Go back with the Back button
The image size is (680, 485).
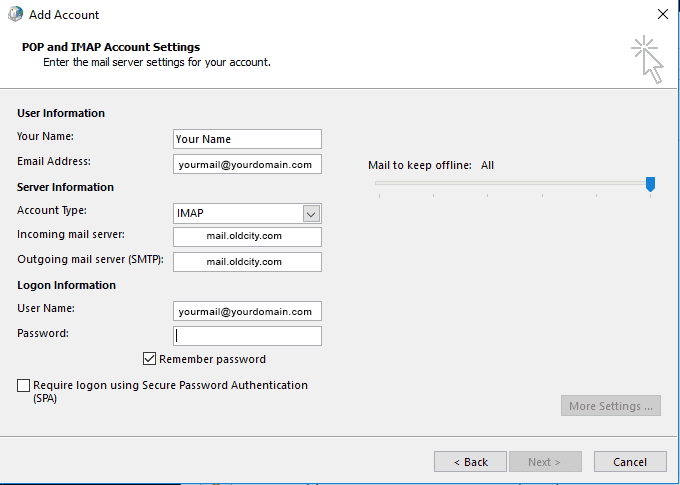[470, 462]
